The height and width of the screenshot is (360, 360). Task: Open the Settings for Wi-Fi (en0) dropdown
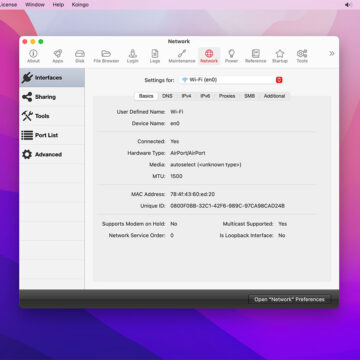[x=232, y=80]
